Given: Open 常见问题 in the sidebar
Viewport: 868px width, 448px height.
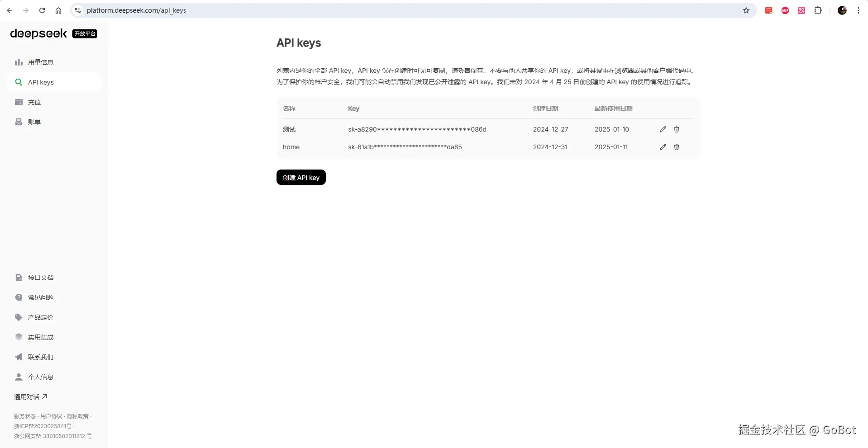Looking at the screenshot, I should point(54,297).
